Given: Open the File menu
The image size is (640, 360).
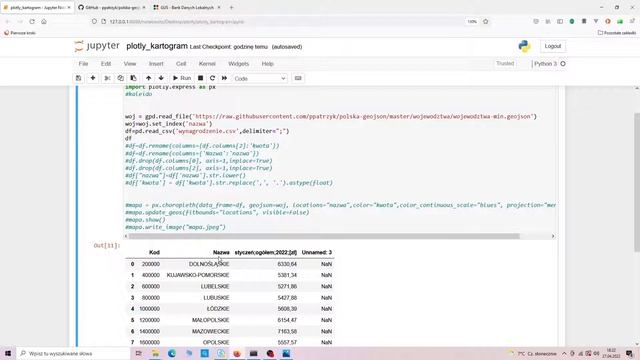Looking at the screenshot, I should (83, 64).
